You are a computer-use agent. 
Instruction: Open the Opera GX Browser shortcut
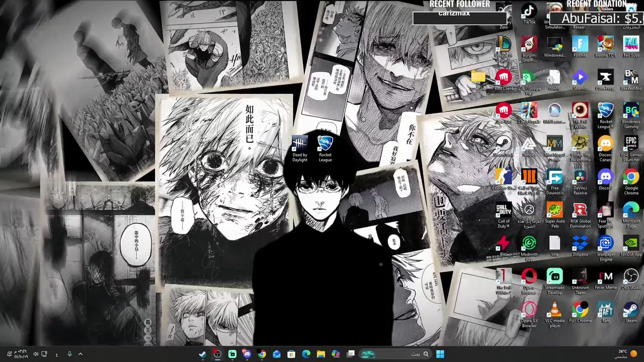529,315
